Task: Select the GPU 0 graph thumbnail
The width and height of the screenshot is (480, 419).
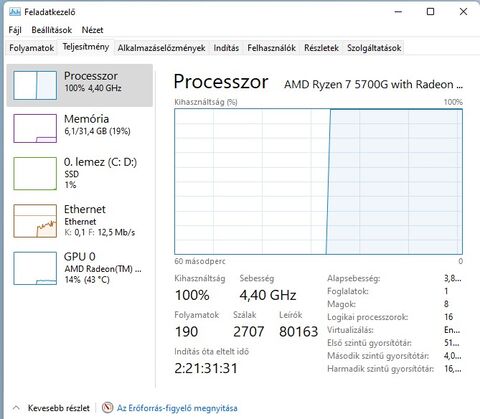Action: [x=35, y=268]
